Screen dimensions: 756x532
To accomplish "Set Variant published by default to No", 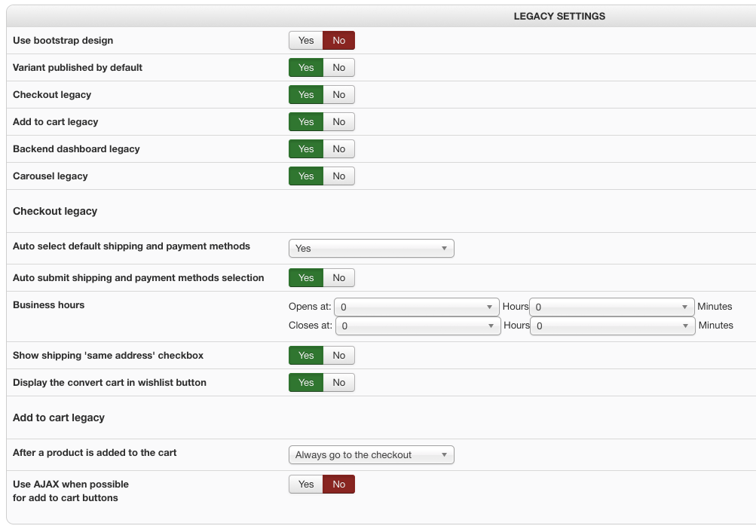I will (339, 68).
